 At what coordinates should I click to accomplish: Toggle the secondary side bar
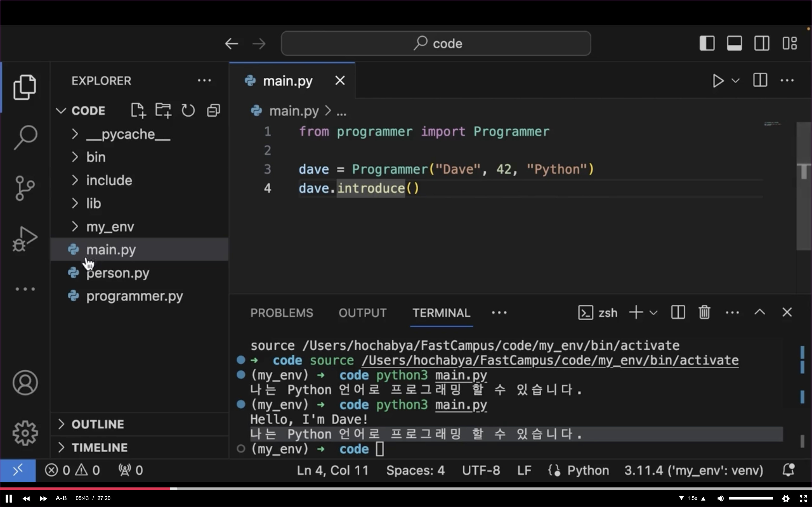(x=762, y=43)
